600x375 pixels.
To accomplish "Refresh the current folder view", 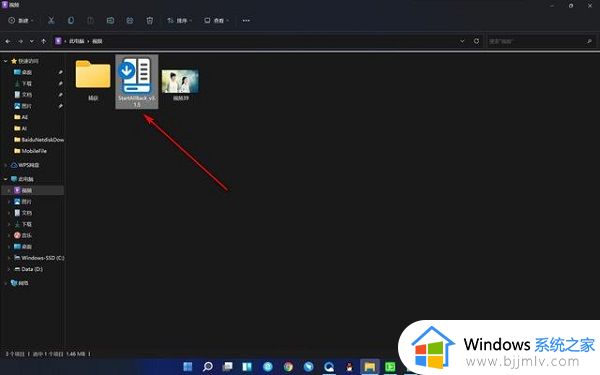I will 476,41.
